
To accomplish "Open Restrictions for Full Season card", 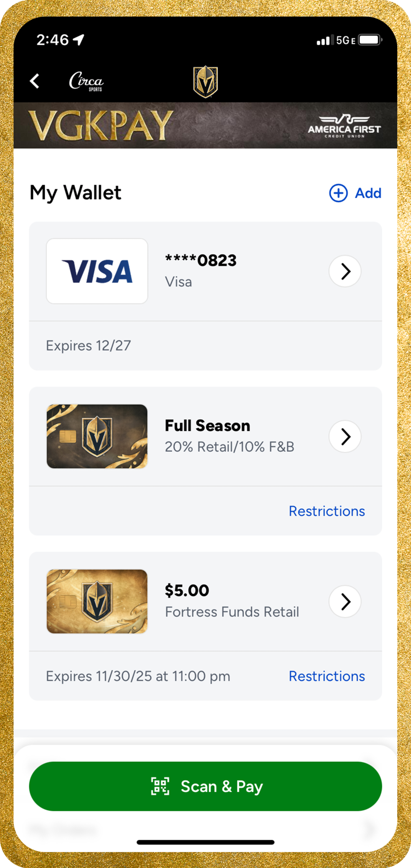I will [x=327, y=511].
